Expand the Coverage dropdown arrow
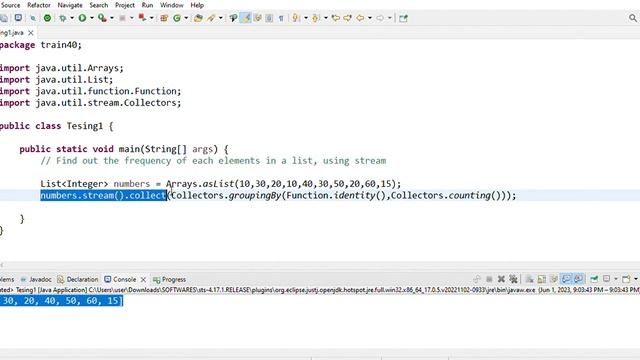 click(x=112, y=18)
